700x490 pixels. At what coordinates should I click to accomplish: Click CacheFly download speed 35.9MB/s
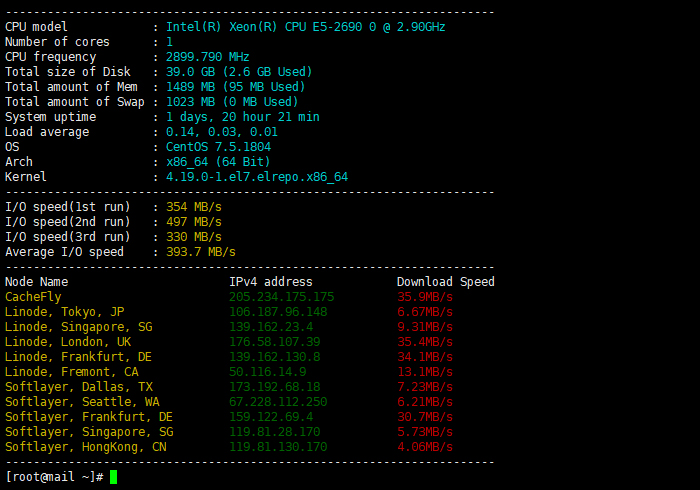click(425, 297)
